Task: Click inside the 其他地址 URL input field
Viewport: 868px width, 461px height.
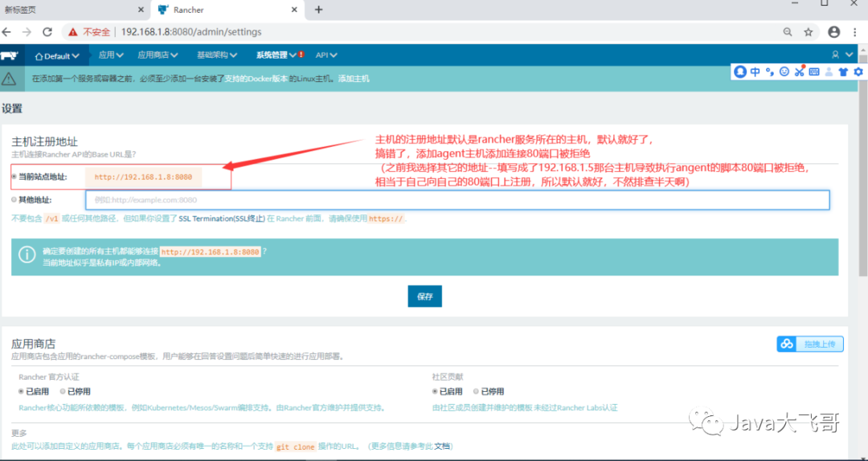Action: [x=457, y=200]
